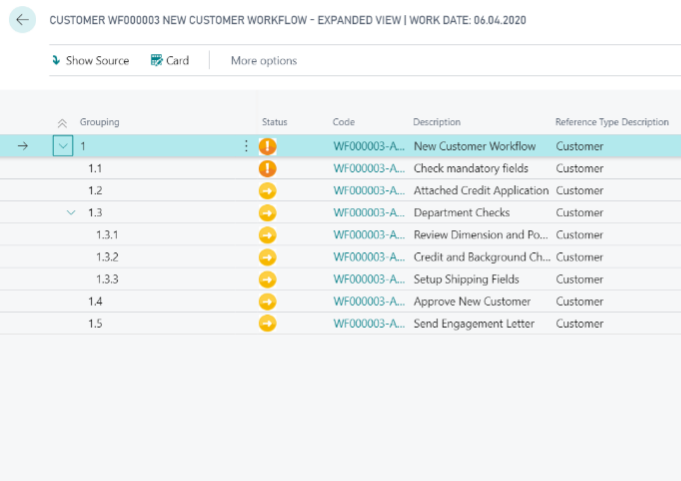Open More options menu
The image size is (681, 481).
(x=263, y=60)
